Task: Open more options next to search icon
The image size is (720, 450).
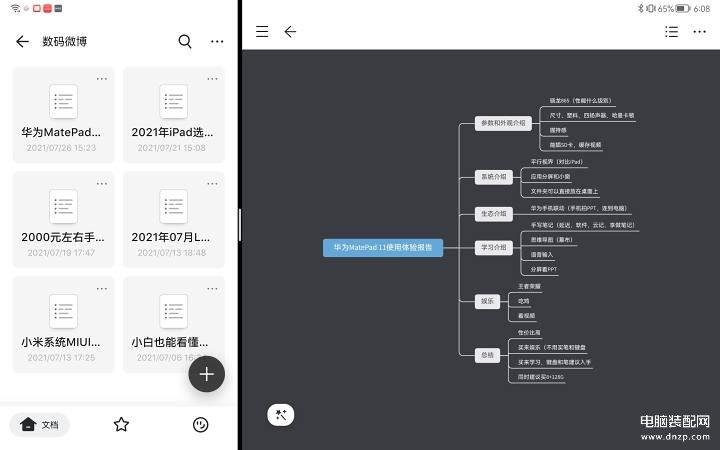Action: click(x=217, y=41)
